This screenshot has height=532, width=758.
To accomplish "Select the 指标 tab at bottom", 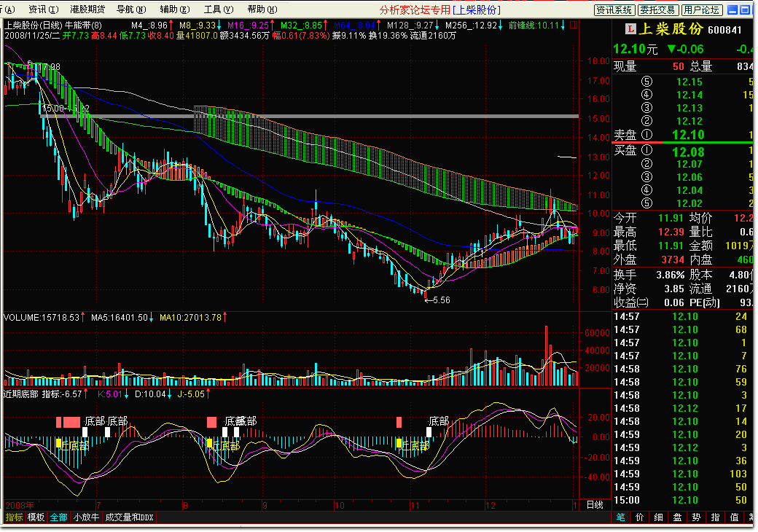I will click(x=14, y=517).
